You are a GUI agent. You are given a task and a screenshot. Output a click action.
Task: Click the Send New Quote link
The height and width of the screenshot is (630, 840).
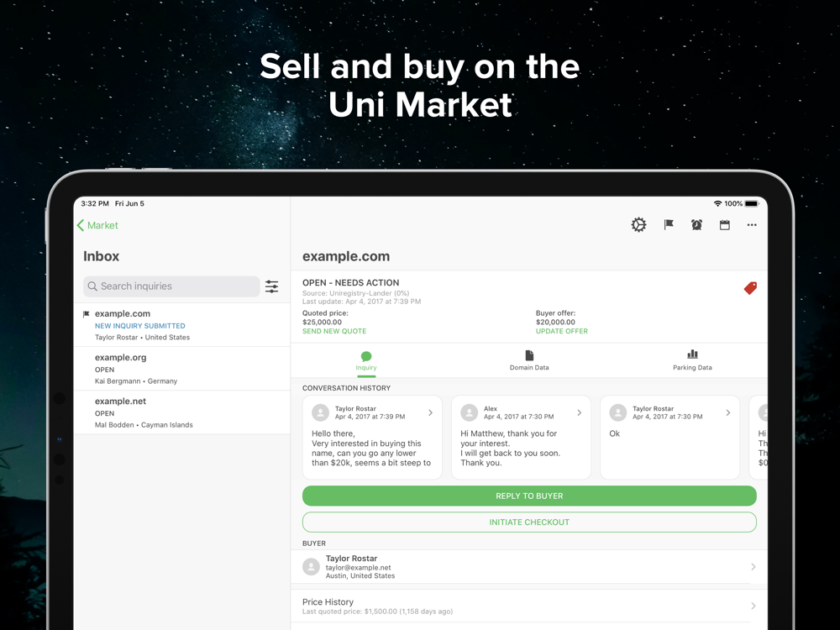click(334, 331)
